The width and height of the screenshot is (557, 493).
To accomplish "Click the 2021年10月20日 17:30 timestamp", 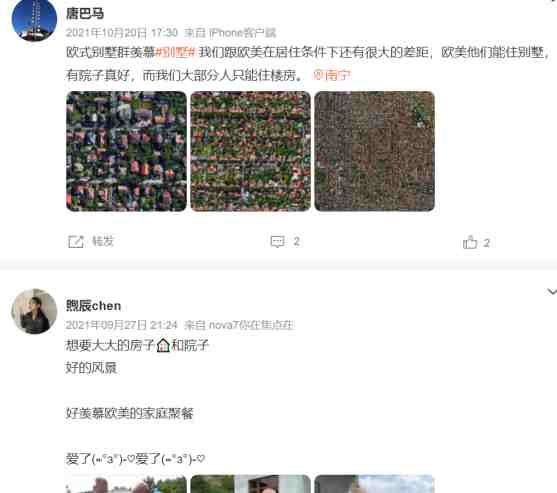I will [122, 33].
